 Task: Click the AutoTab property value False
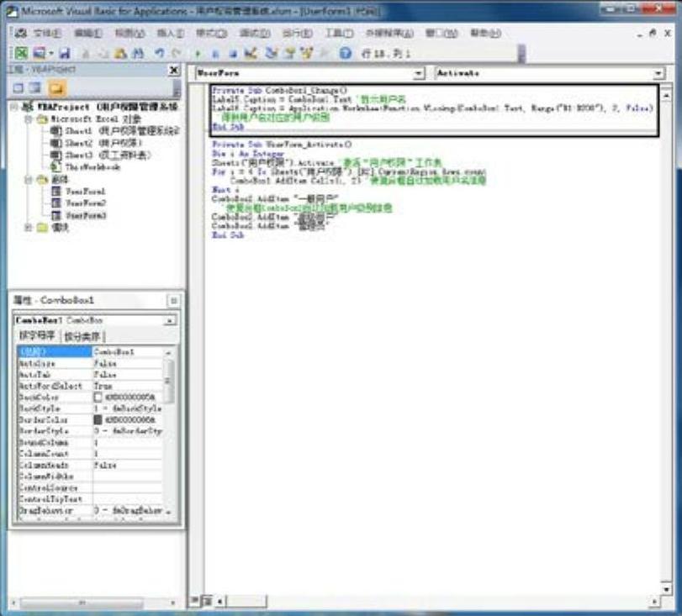point(105,375)
